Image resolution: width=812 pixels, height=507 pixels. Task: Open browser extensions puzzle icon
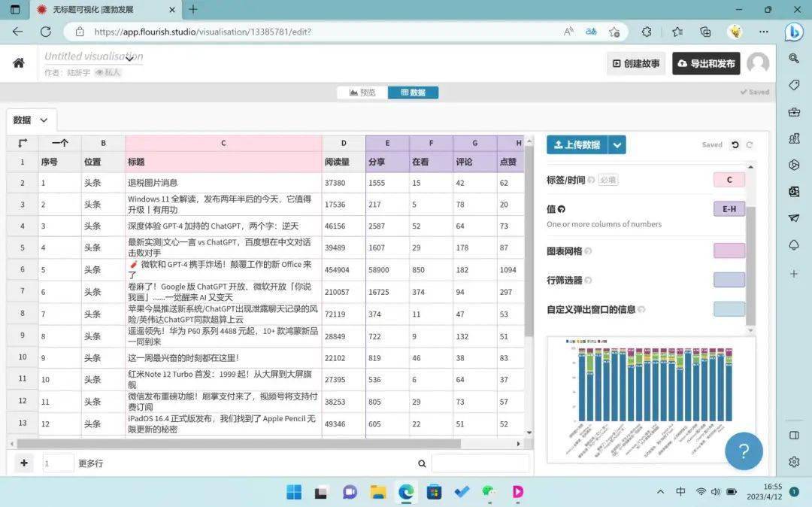click(x=647, y=32)
